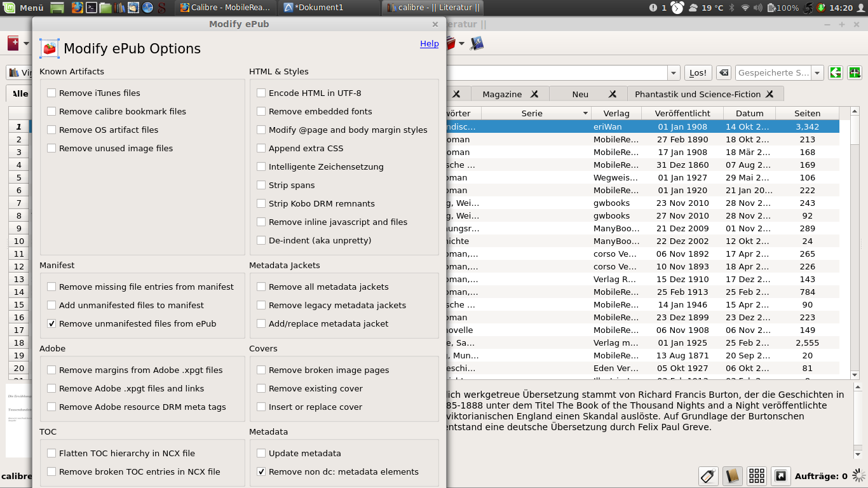Click the Los! search button
The height and width of the screenshot is (488, 868).
pos(698,72)
